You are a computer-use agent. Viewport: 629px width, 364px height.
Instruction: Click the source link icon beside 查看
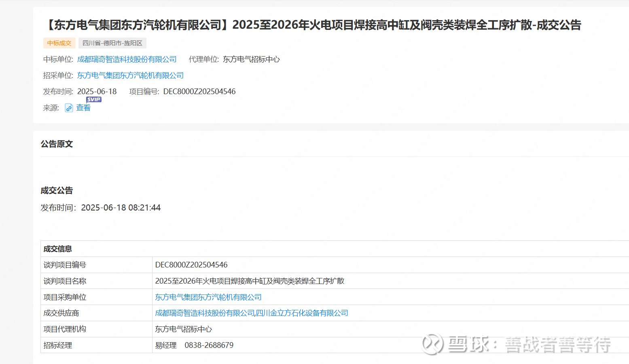(x=69, y=108)
